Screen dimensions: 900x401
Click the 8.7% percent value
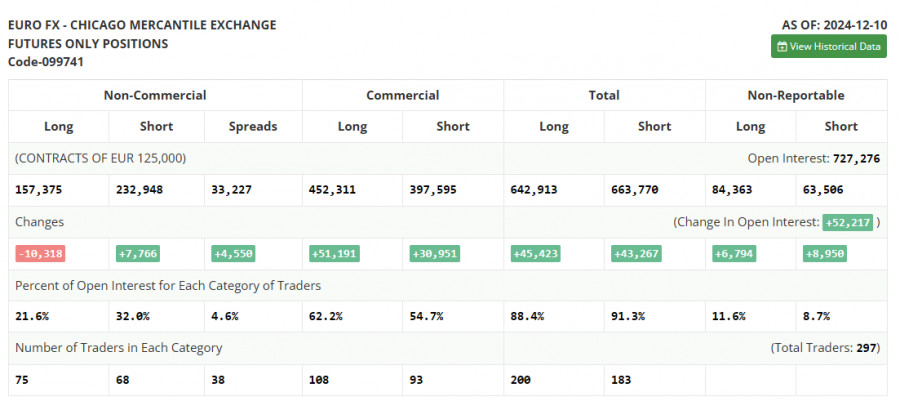[x=816, y=316]
